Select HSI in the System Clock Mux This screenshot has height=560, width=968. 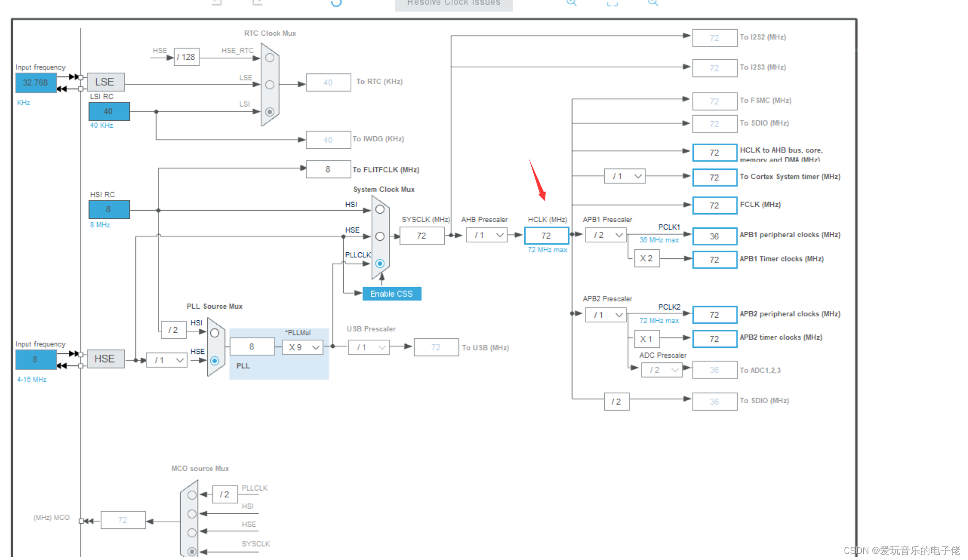pos(380,209)
